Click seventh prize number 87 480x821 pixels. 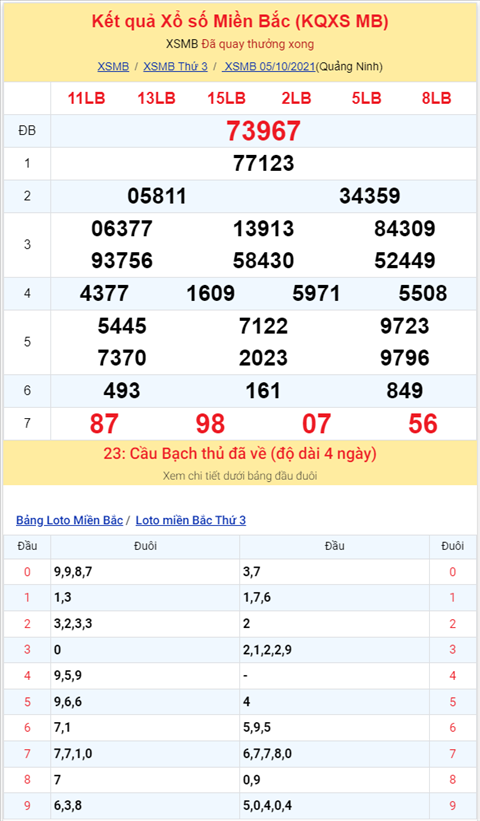(104, 424)
